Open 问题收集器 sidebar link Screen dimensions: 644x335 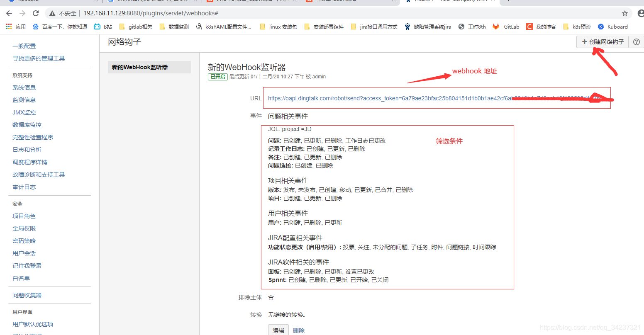coord(27,295)
